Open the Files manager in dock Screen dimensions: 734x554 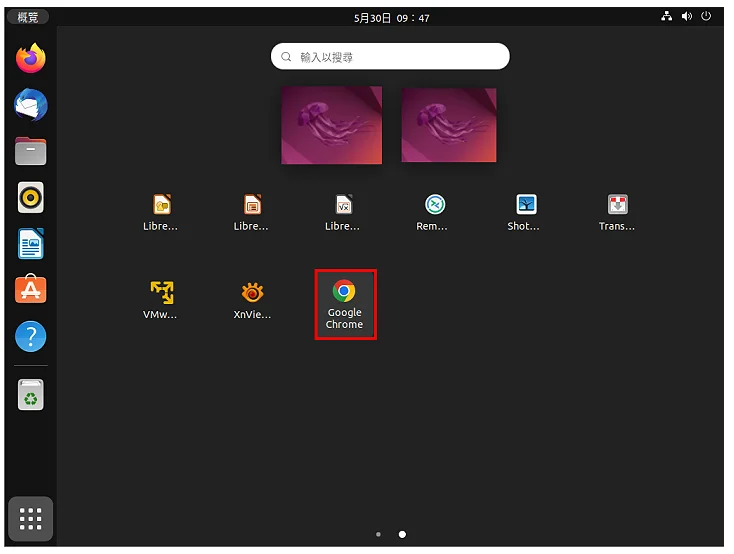(x=30, y=151)
